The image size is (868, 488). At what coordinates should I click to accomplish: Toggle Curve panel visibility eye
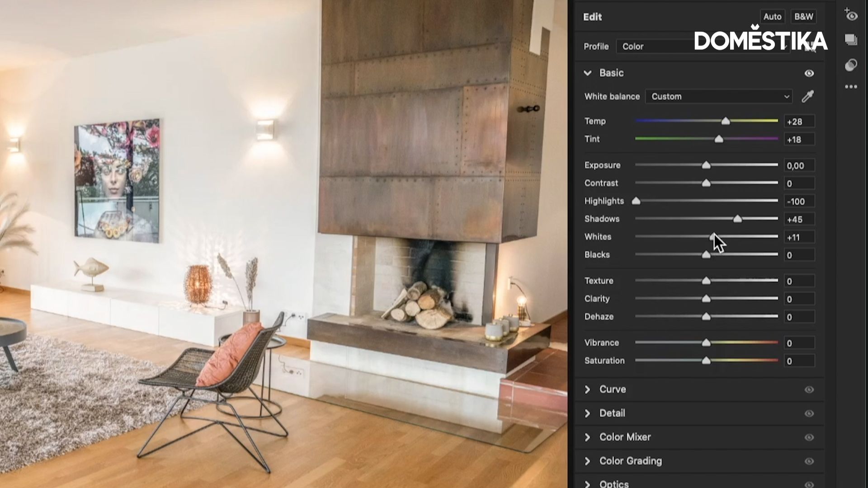click(809, 389)
